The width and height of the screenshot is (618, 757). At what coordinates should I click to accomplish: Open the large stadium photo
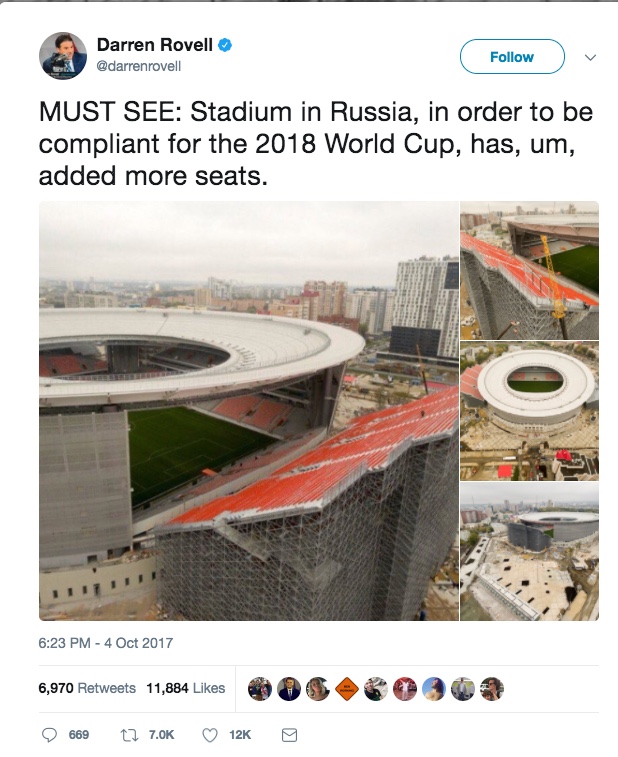coord(248,410)
